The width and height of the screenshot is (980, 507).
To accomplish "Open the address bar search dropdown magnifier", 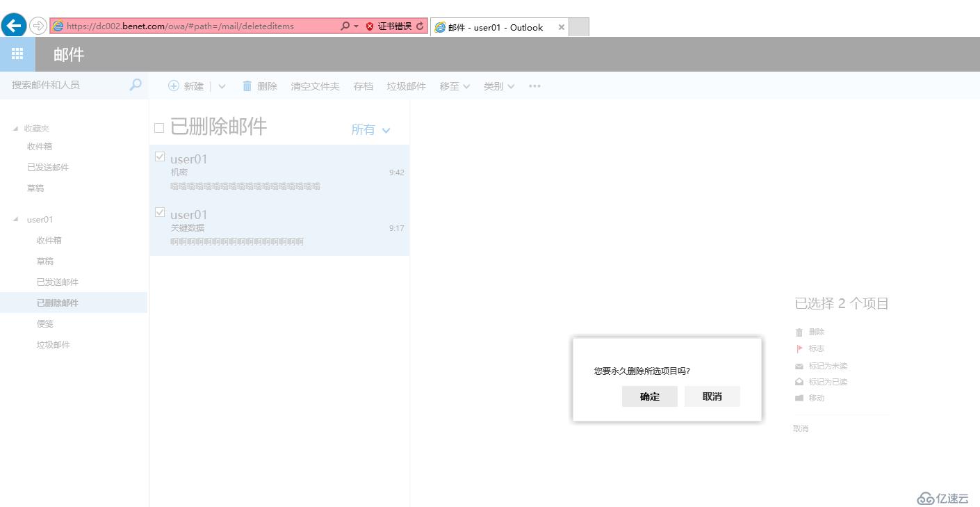I will 345,26.
